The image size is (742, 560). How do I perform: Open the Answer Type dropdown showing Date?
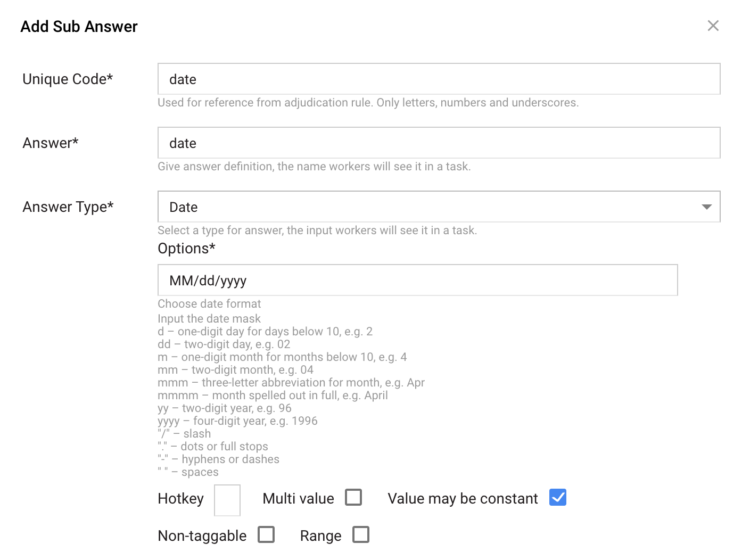[x=439, y=207]
